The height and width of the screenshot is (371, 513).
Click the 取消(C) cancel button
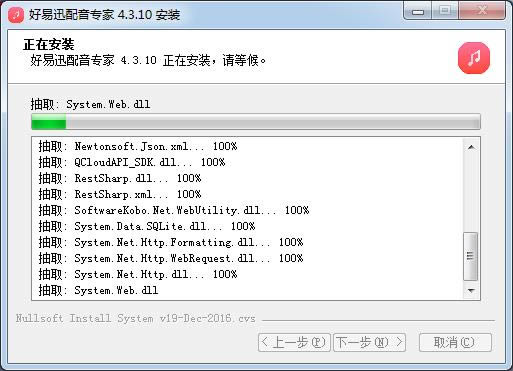pyautogui.click(x=455, y=342)
